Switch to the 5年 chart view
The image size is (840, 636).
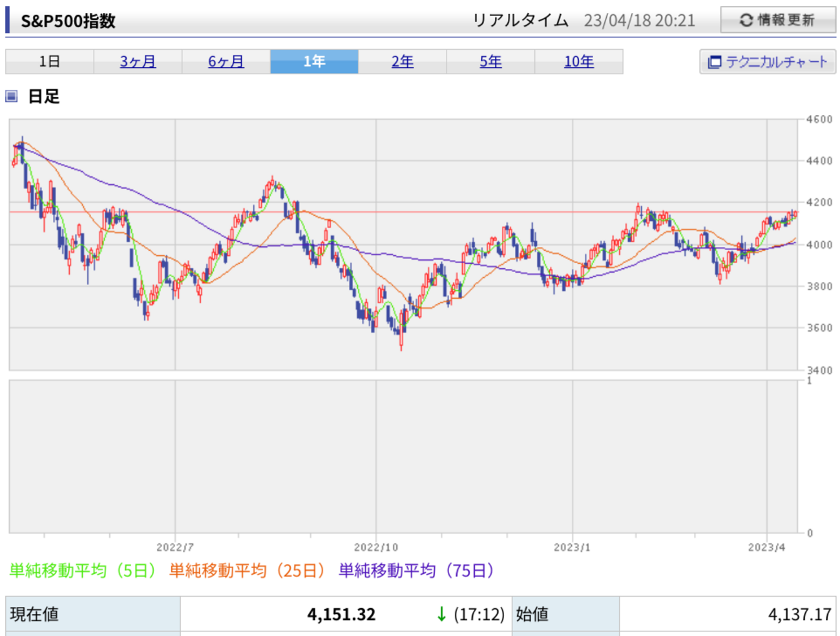tap(490, 61)
